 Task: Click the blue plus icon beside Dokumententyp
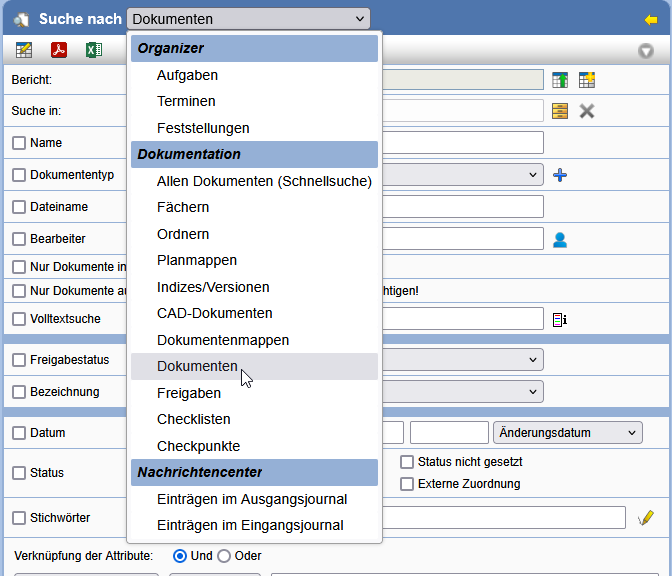click(560, 175)
